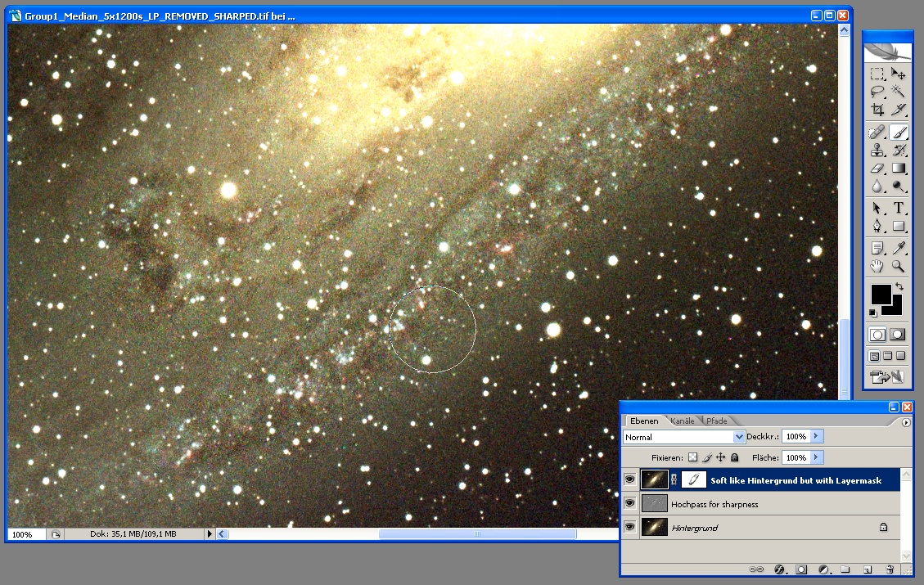Select the Zoom magnifier tool

tap(898, 266)
